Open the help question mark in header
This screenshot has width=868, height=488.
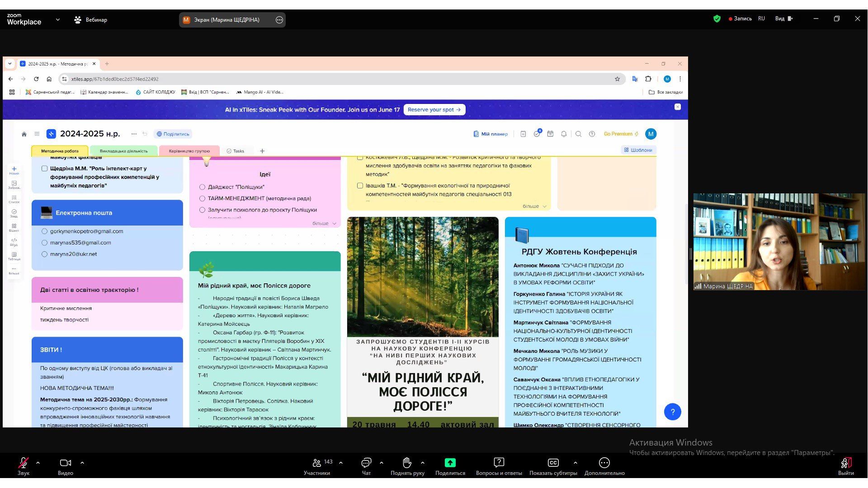point(592,134)
